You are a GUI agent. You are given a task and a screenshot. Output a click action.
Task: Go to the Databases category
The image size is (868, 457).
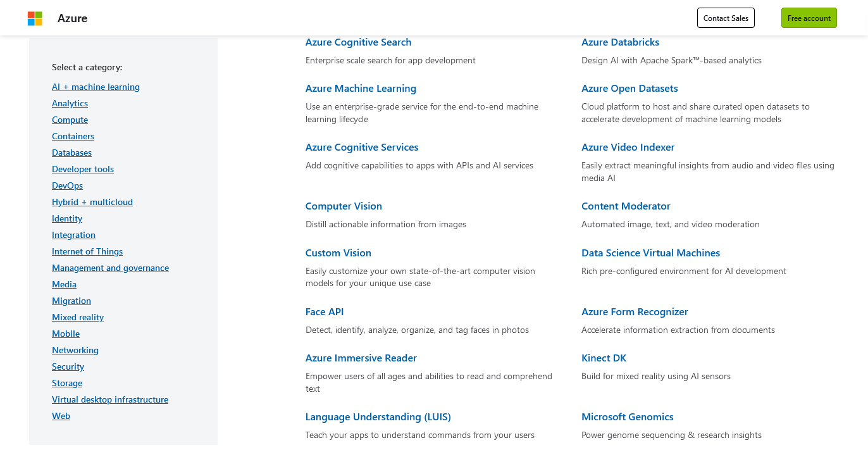(x=71, y=153)
